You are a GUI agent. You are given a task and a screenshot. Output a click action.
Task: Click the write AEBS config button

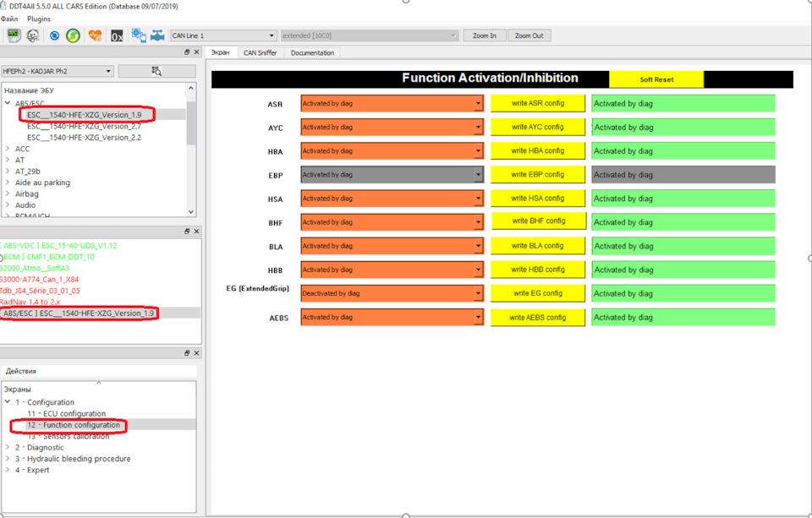point(538,318)
